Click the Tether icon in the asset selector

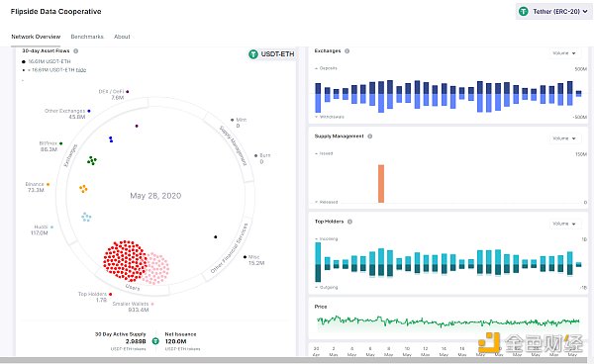click(x=524, y=11)
